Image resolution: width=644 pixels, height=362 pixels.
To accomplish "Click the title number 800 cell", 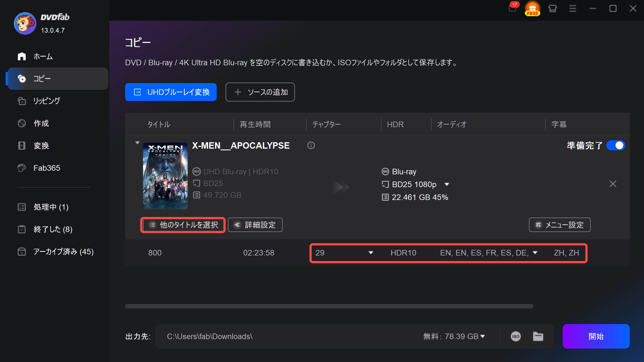I will [155, 253].
